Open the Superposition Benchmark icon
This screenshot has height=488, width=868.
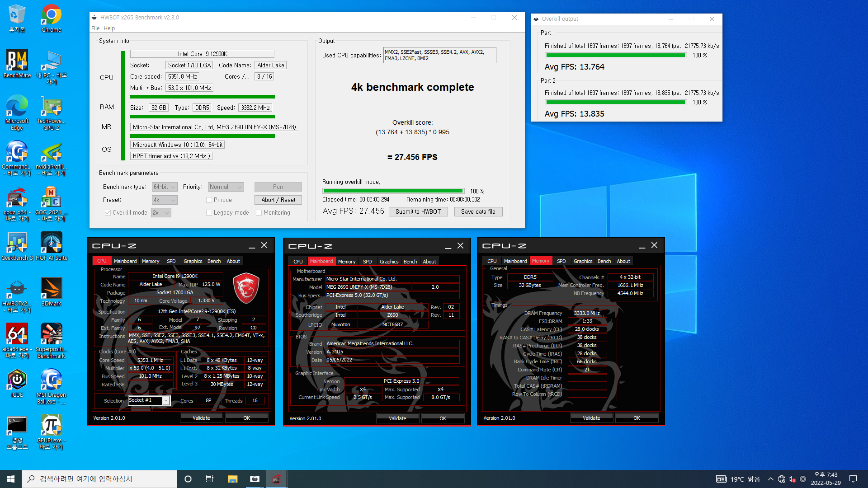coord(51,341)
